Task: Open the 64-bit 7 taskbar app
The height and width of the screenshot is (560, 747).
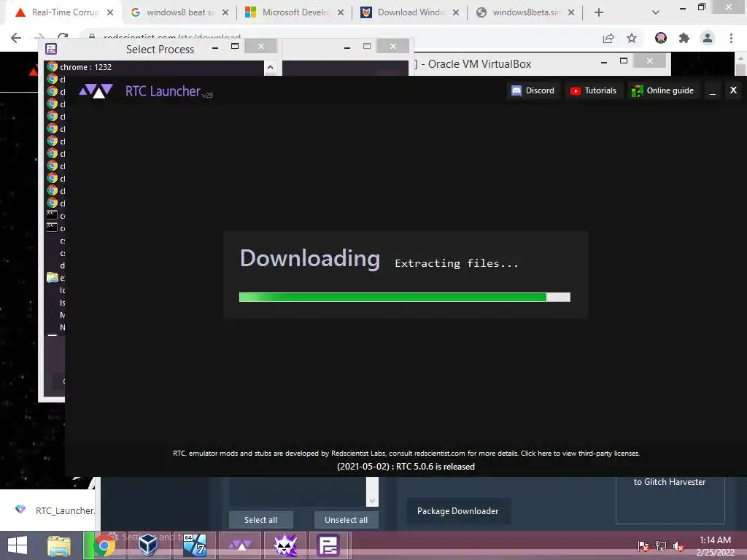Action: 194,545
